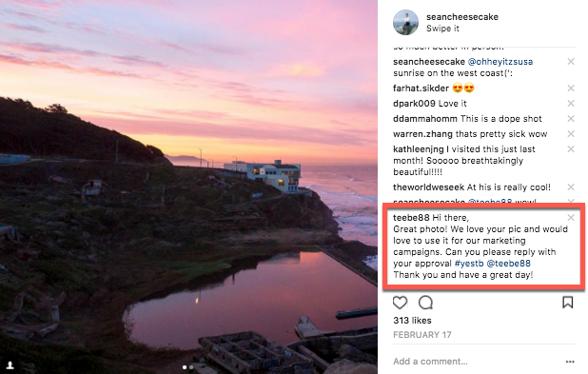Click Add a comment field
This screenshot has height=374, width=588.
coord(477,362)
